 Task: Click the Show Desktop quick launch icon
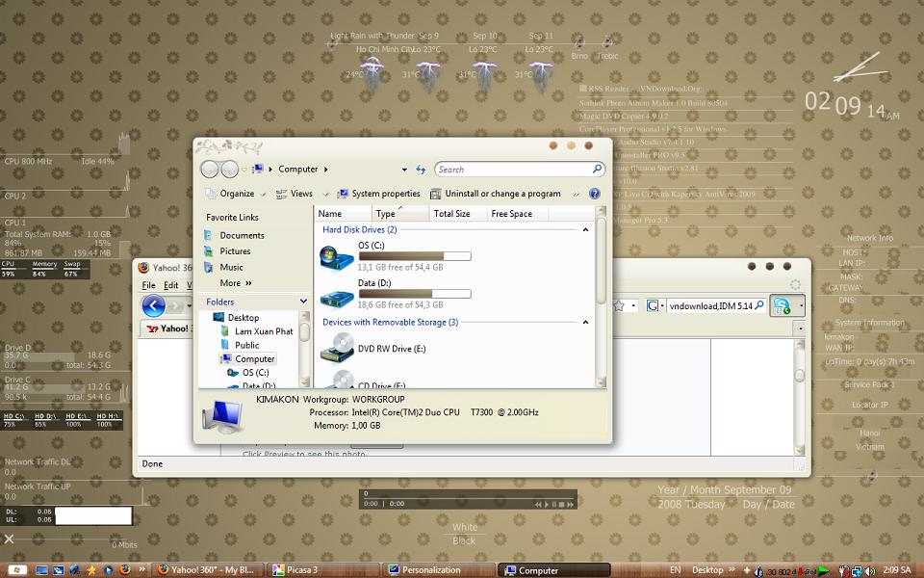(41, 570)
